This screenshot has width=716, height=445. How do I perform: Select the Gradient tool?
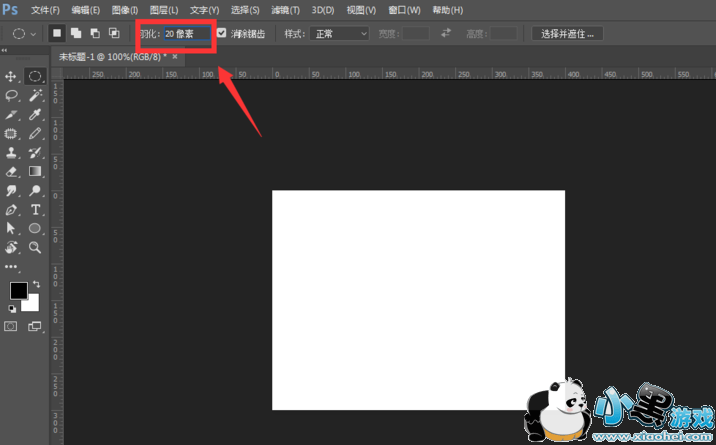point(35,171)
